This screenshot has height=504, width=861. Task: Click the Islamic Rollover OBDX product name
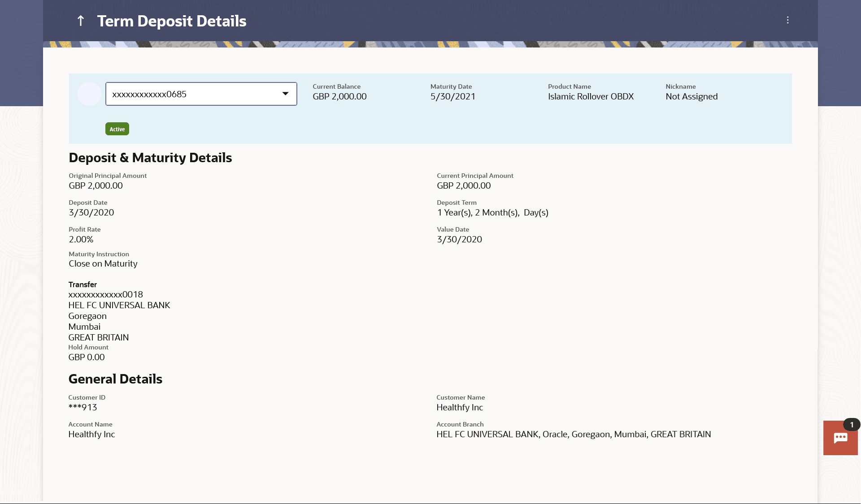coord(591,96)
